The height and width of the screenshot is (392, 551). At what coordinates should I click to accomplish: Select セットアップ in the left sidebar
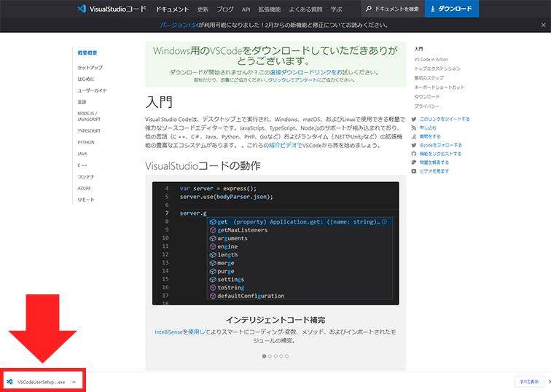coord(90,68)
